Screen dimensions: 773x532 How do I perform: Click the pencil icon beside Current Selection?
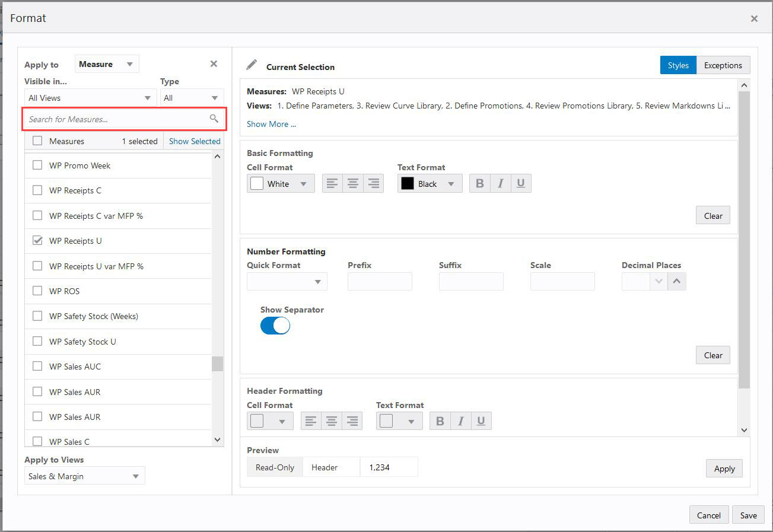click(252, 65)
